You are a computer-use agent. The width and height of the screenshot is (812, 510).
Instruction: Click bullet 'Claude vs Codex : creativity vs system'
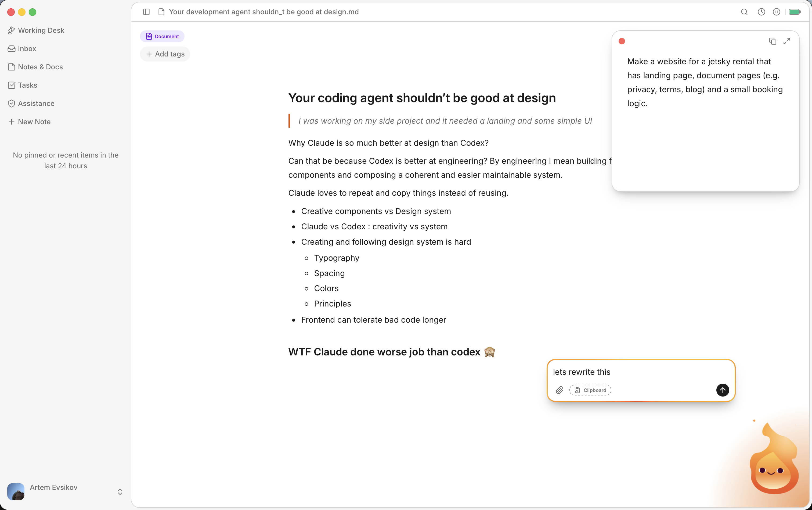(374, 226)
